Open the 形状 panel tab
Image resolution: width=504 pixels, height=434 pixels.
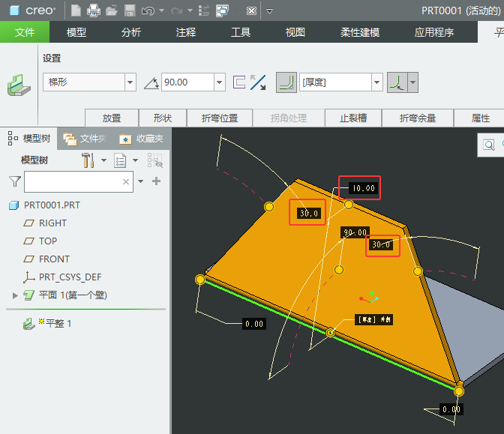tap(163, 118)
